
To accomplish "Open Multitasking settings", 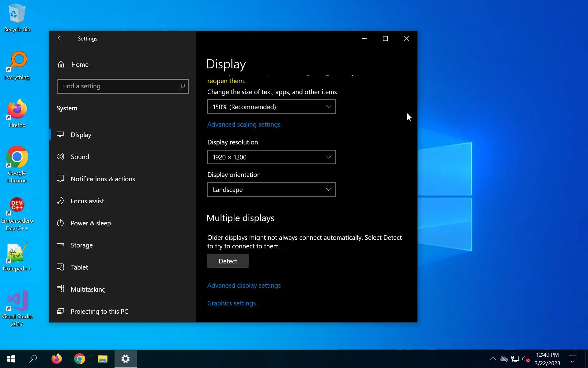I will [88, 289].
